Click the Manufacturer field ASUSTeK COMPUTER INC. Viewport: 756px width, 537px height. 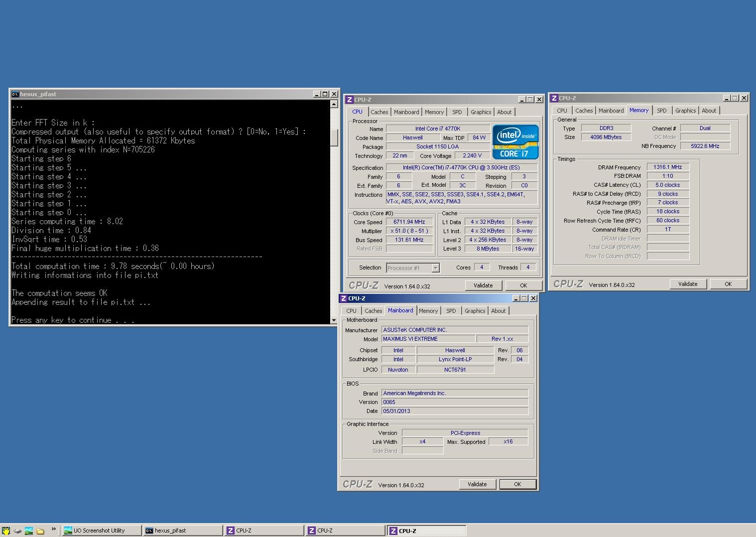(x=455, y=330)
